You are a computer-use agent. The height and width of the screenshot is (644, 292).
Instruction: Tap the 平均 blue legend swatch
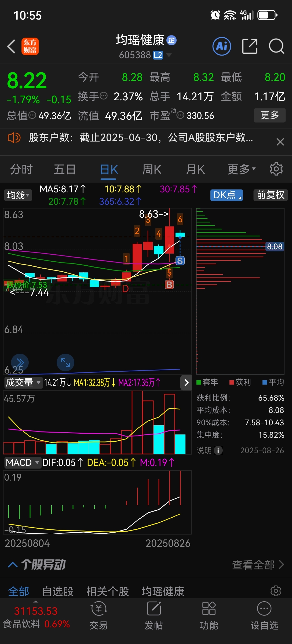[265, 382]
